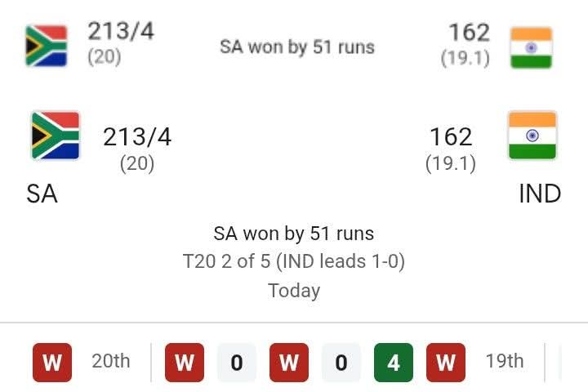
Task: Click the wicket ball immediately left of 19th label
Action: pos(446,363)
